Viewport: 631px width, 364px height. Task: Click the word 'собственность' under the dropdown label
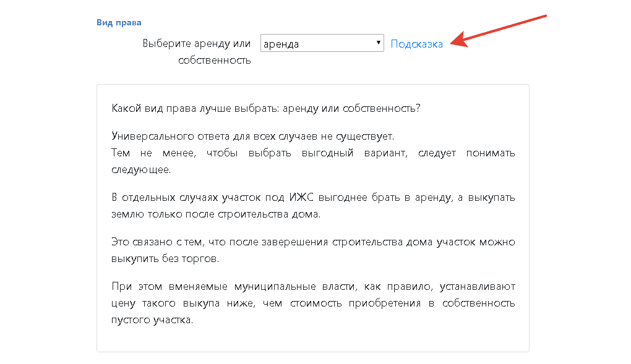214,60
